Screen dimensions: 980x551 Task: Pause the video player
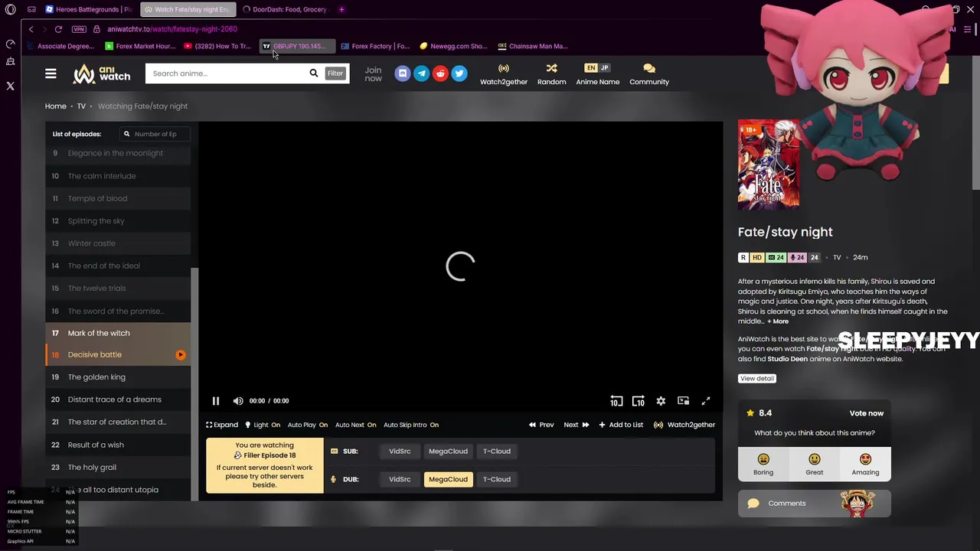tap(216, 401)
